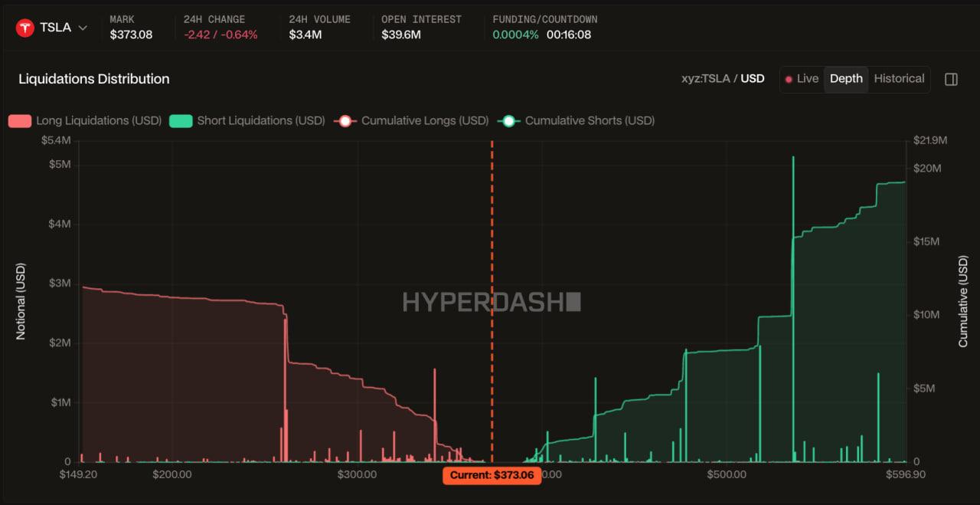Click the funding countdown 00:16:08
980x505 pixels.
pyautogui.click(x=569, y=34)
